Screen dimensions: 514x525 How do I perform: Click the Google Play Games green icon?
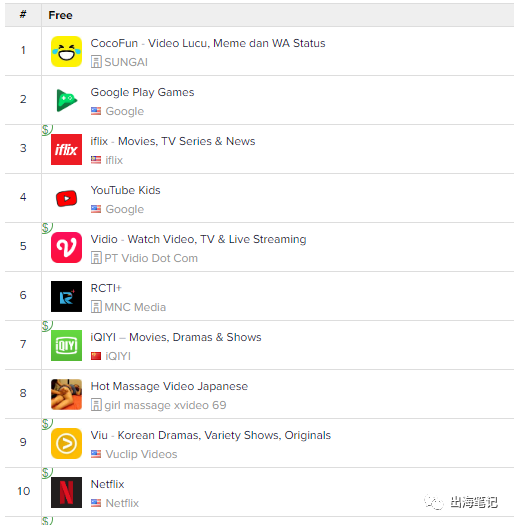(x=66, y=100)
